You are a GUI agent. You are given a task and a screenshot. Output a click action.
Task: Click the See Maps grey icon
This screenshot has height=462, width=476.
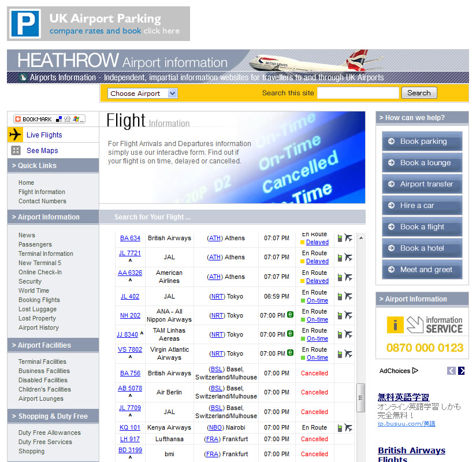16,151
